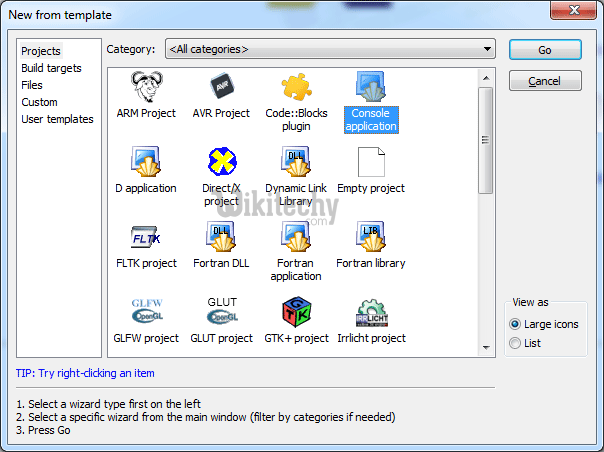Choose the AVR Project icon

point(221,86)
